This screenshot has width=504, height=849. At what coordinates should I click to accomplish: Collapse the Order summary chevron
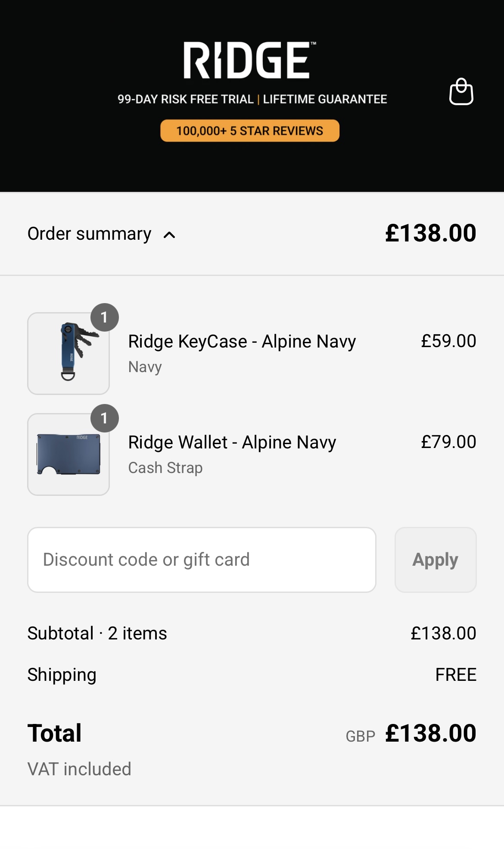point(169,235)
